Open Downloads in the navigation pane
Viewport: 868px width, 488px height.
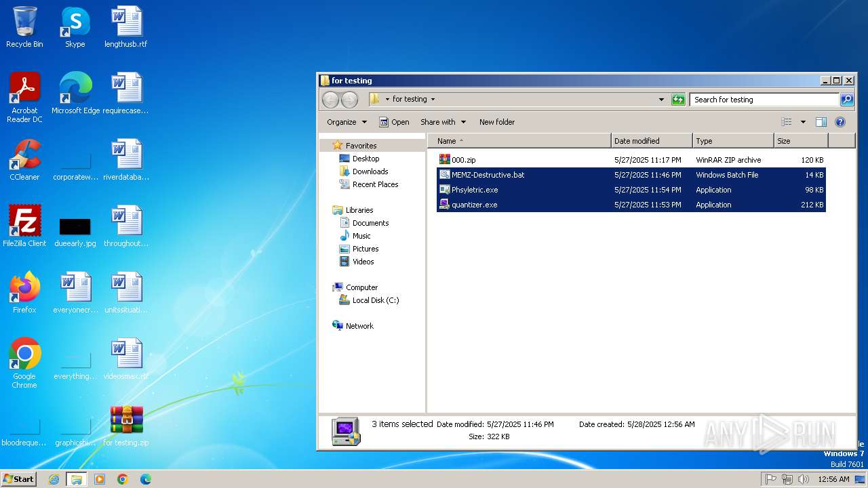370,171
